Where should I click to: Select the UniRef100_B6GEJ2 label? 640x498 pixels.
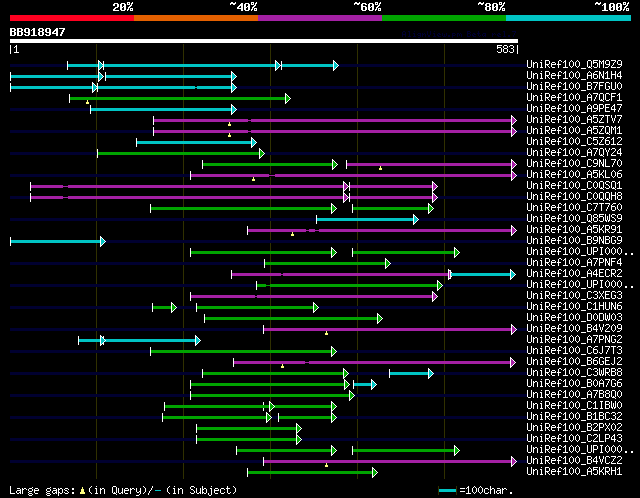tap(574, 362)
